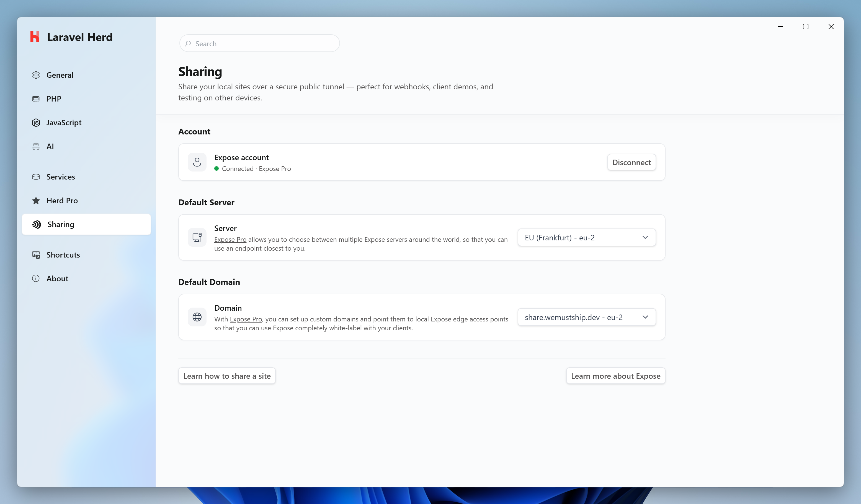Follow Expose Pro link in Server description
This screenshot has width=861, height=504.
tap(230, 239)
